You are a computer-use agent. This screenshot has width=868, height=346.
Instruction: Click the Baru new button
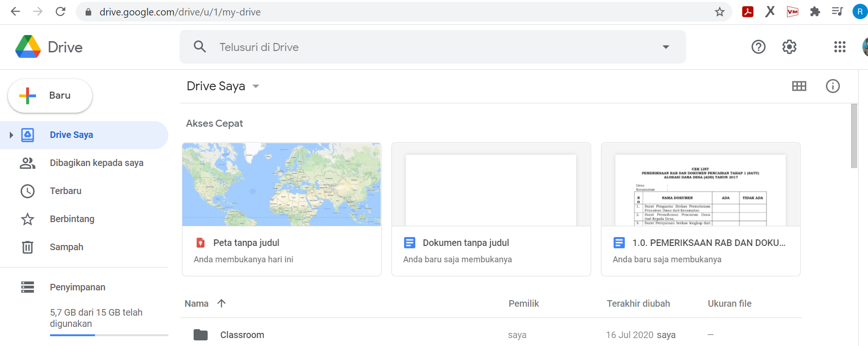coord(50,96)
